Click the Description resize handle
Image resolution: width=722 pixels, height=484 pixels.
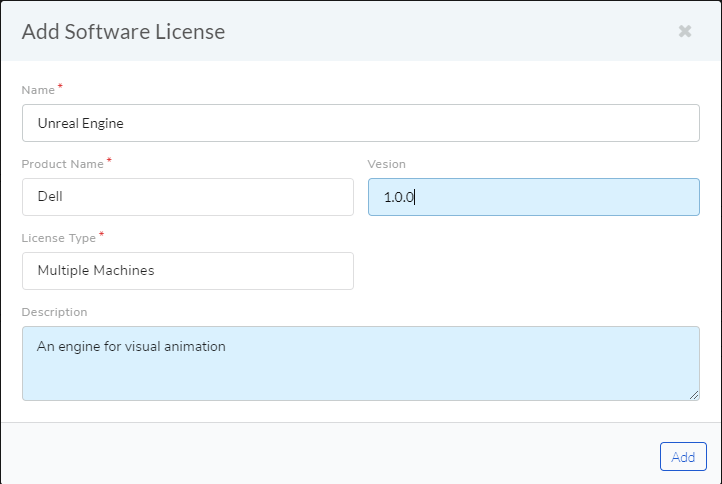tap(694, 395)
